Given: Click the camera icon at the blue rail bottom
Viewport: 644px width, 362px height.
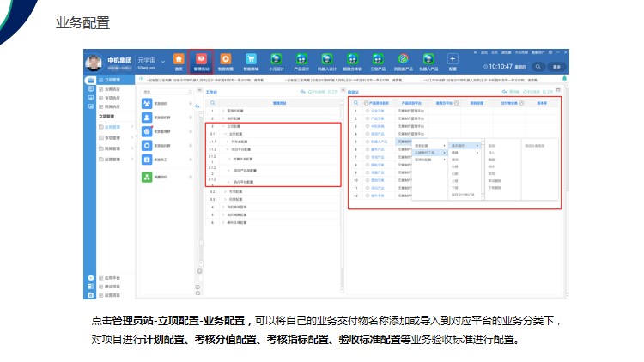Looking at the screenshot, I should (91, 295).
